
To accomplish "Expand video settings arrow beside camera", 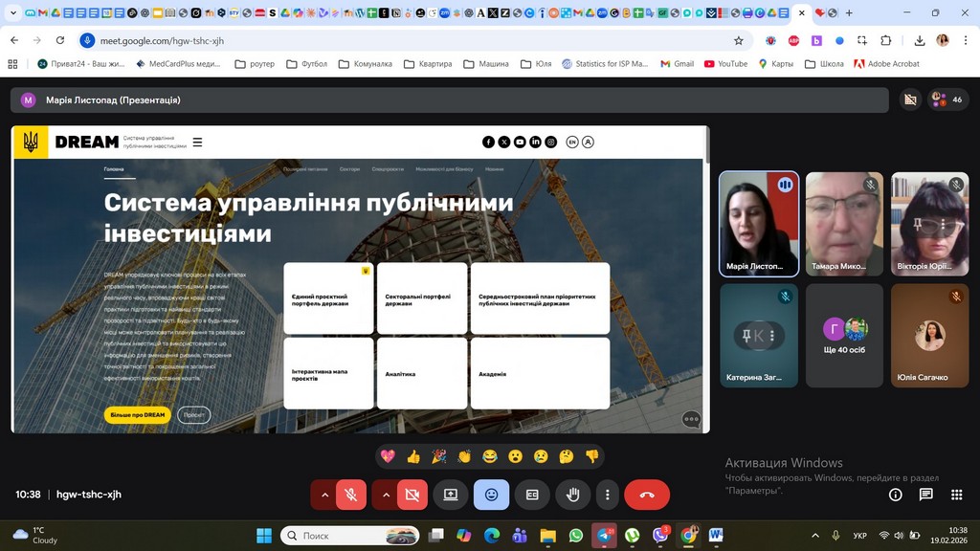I will click(386, 495).
